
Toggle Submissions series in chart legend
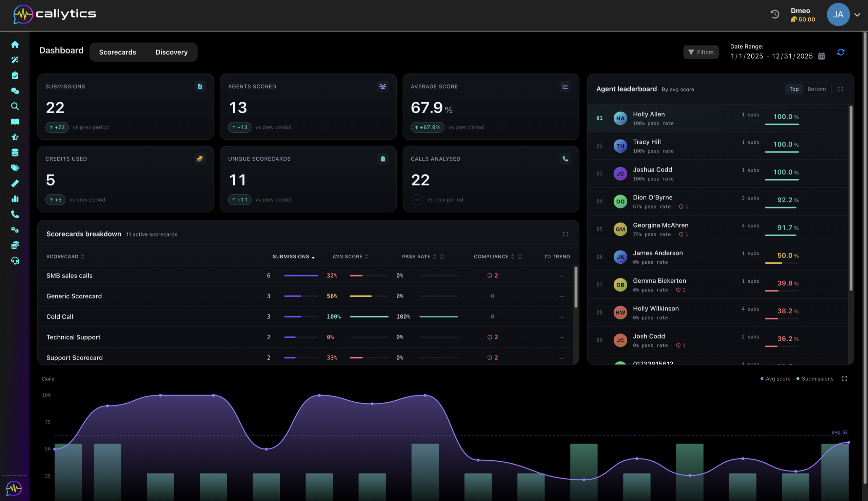pyautogui.click(x=815, y=379)
